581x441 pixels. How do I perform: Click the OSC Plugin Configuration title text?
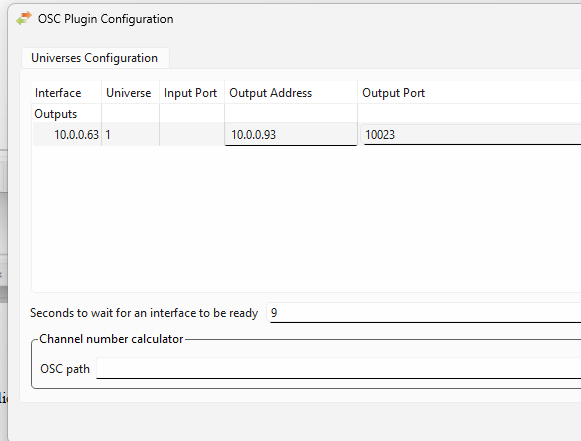coord(106,19)
